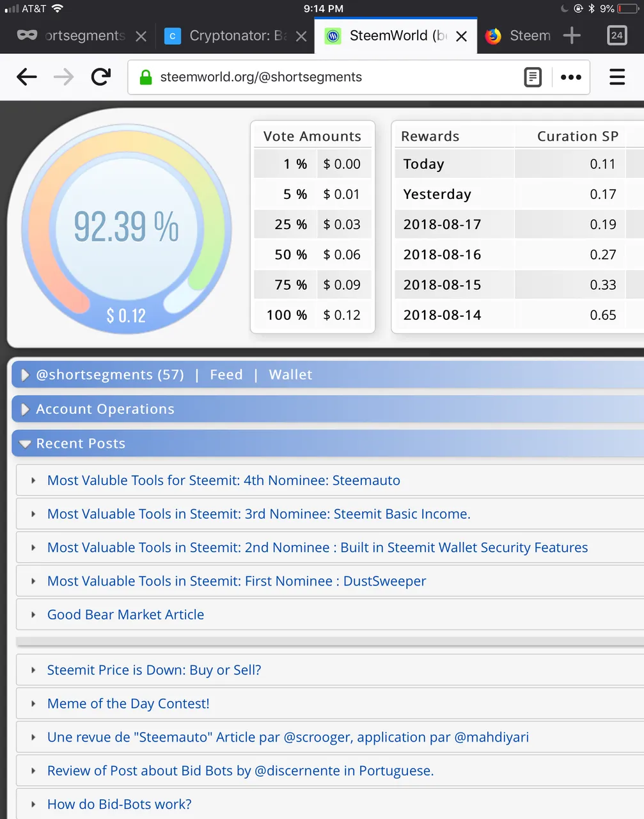The width and height of the screenshot is (644, 819).
Task: Open Review of Post about Bid Bots link
Action: (x=240, y=771)
